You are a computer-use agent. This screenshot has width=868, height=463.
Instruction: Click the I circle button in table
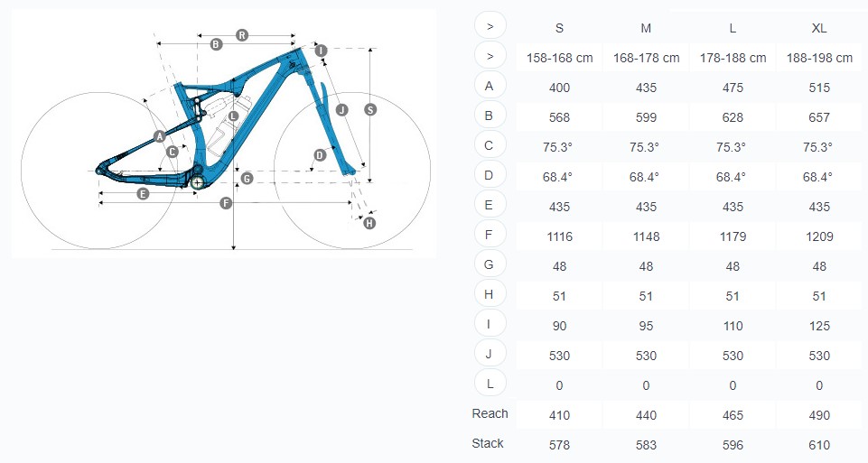point(490,325)
